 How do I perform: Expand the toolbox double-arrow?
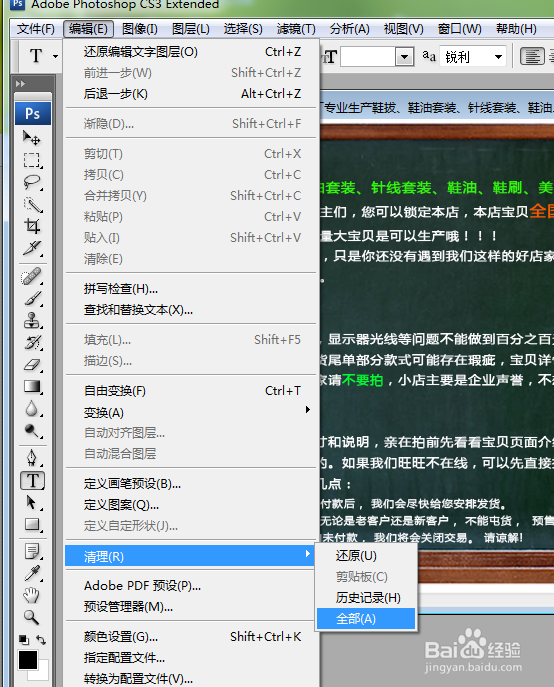(20, 83)
